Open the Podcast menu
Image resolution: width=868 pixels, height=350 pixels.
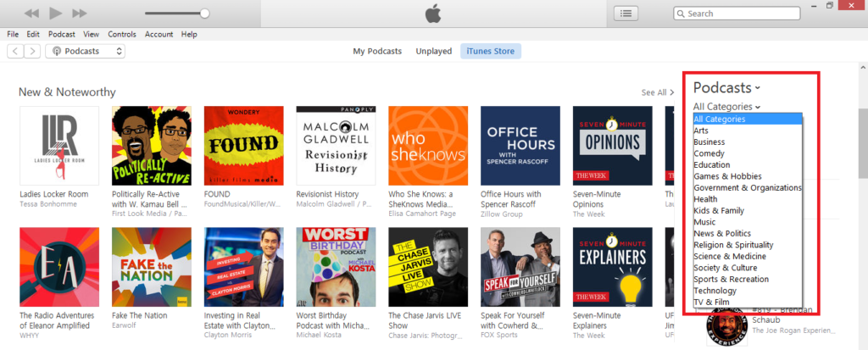pos(61,35)
